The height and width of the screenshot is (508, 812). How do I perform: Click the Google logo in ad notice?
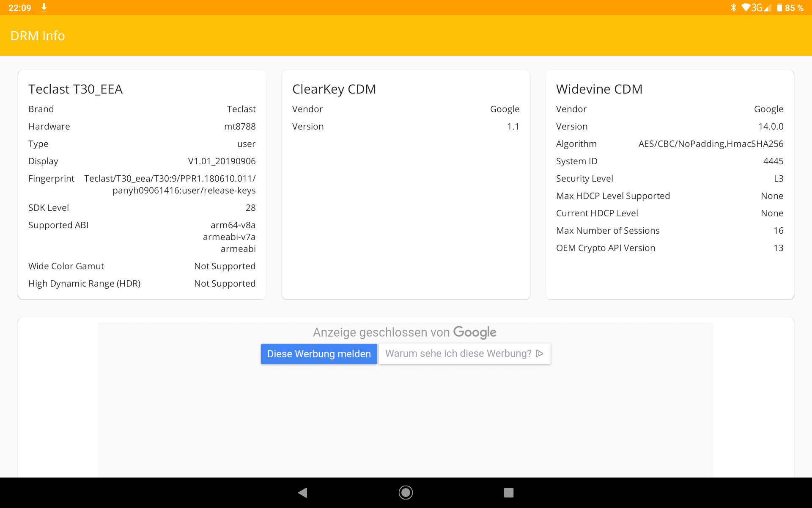(x=475, y=333)
